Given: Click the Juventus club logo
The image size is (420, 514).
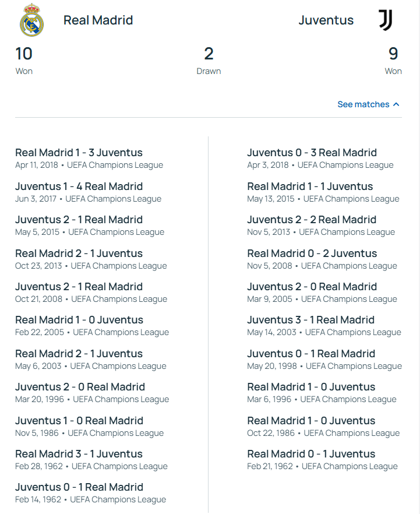Looking at the screenshot, I should click(x=385, y=20).
